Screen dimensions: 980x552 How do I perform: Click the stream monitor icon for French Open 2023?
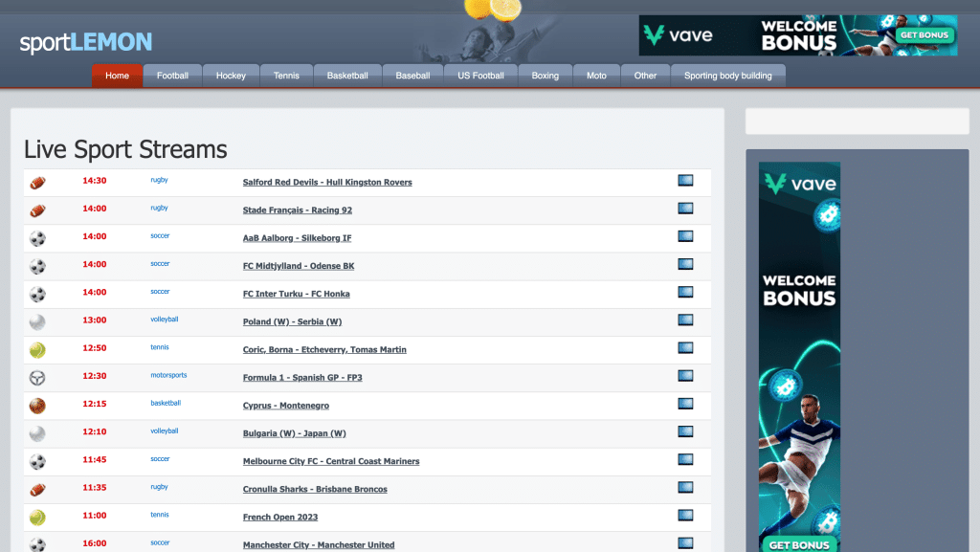(x=685, y=516)
